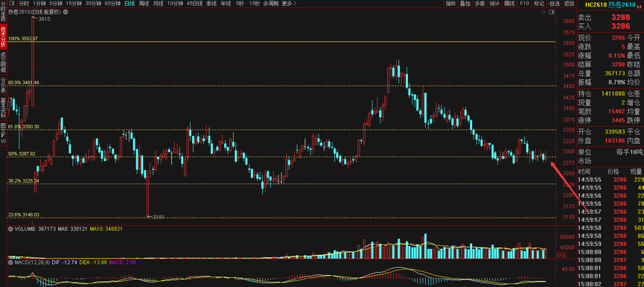The image size is (644, 287).
Task: Click the 标记 mark button
Action: point(538,3)
